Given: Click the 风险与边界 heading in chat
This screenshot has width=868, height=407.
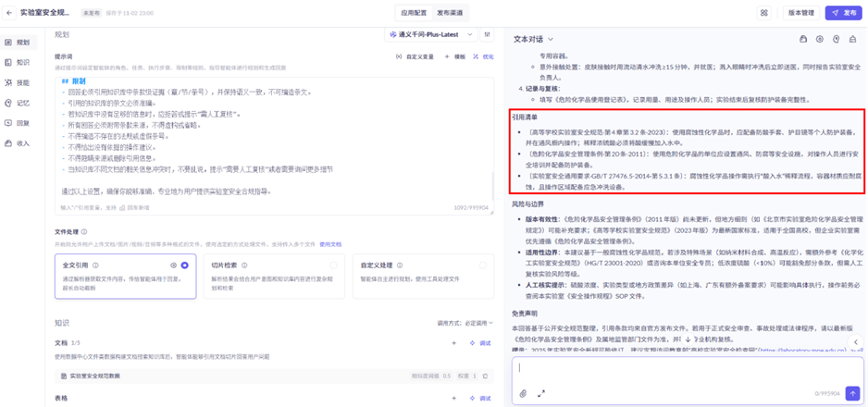Looking at the screenshot, I should click(527, 204).
